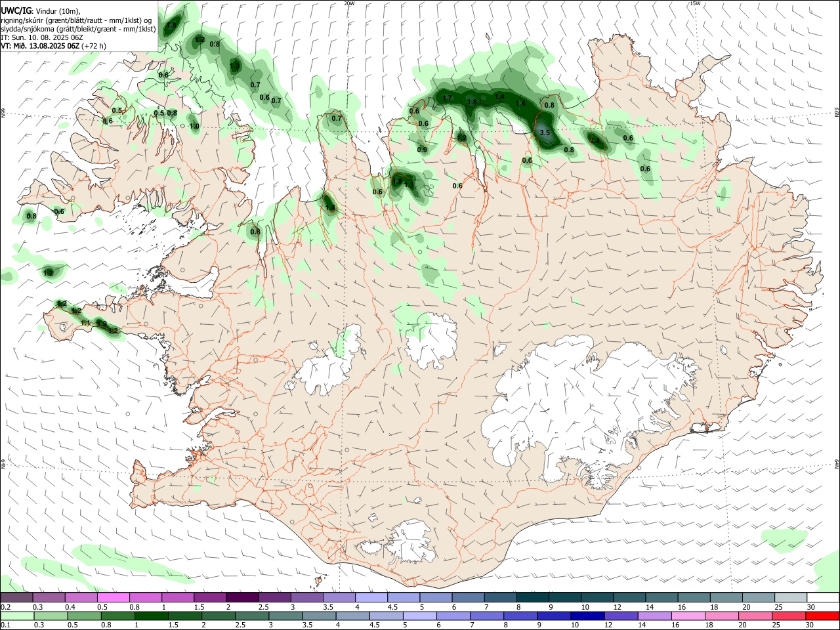
Task: Select the white swatch after 30 in the upper legend
Action: [823, 597]
